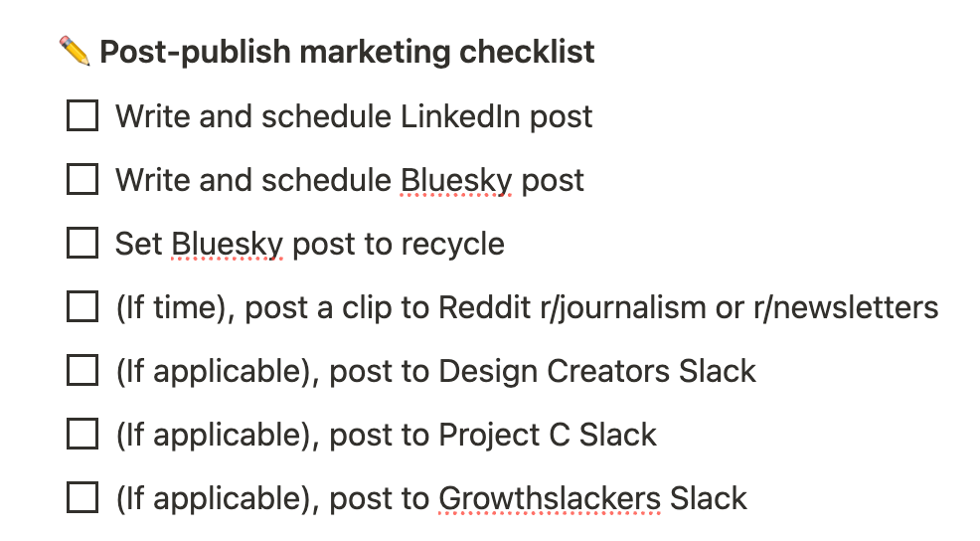Toggle the Set Bluesky post to recycle checkbox
Image resolution: width=980 pixels, height=541 pixels.
(x=82, y=244)
